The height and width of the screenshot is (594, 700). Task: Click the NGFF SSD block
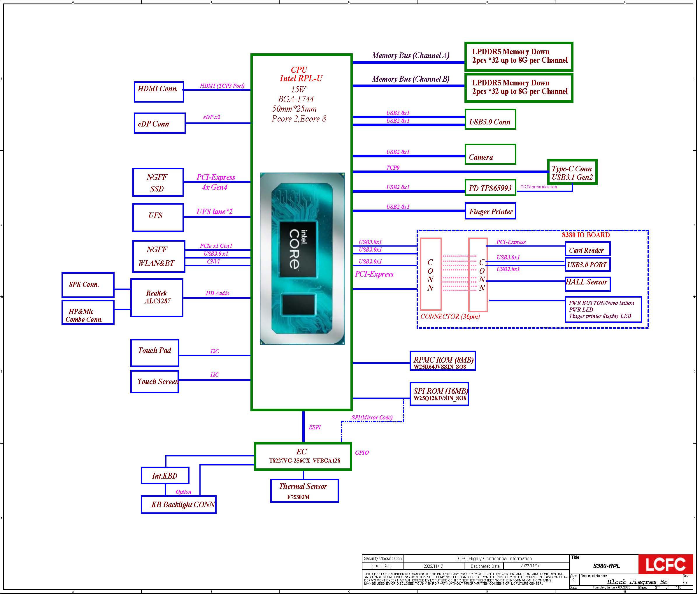click(x=158, y=182)
